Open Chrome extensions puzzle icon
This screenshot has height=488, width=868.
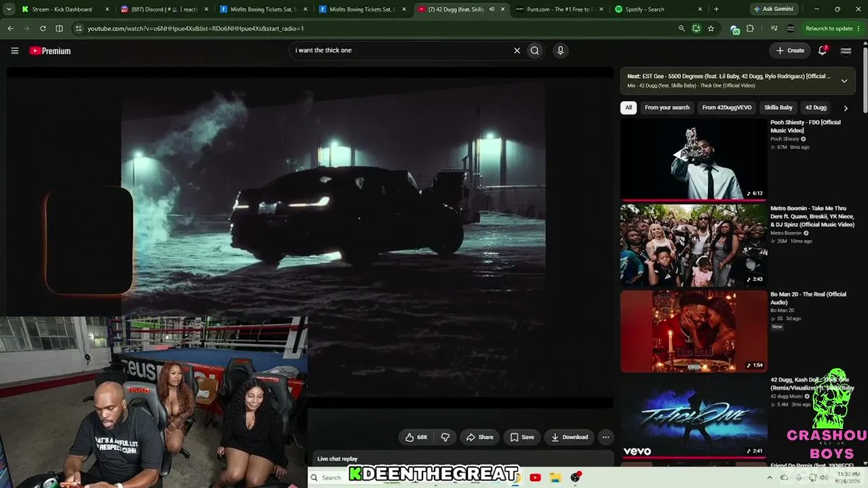(750, 28)
